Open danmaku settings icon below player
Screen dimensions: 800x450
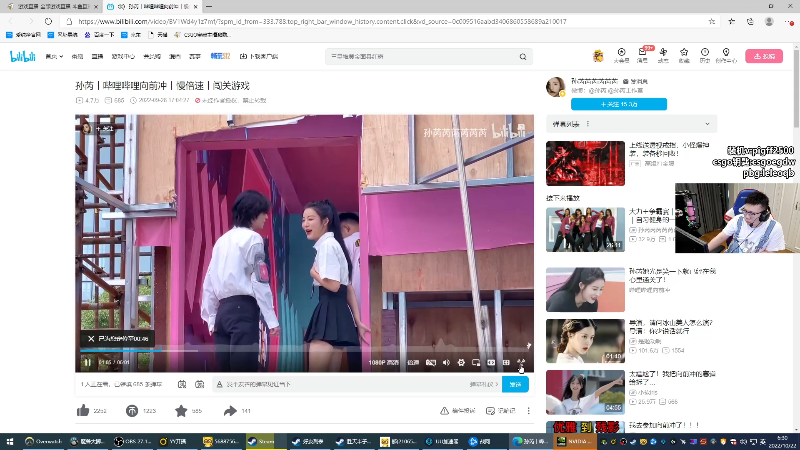click(199, 384)
